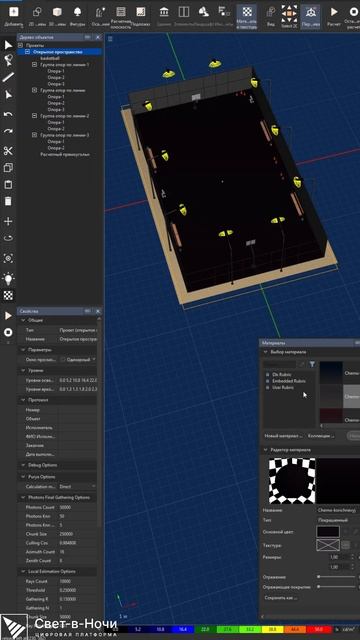Click the filter funnel icon in Материалы
The width and height of the screenshot is (360, 640).
[x=312, y=364]
